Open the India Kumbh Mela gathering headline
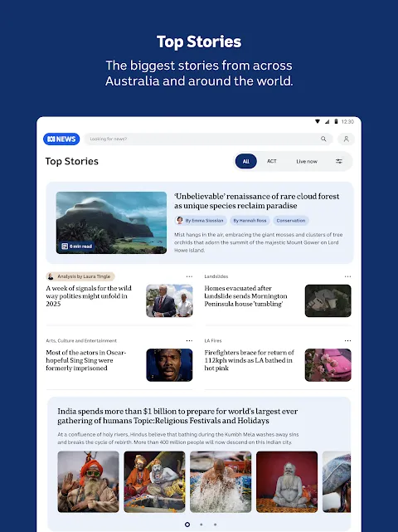398x532 pixels. click(x=177, y=416)
